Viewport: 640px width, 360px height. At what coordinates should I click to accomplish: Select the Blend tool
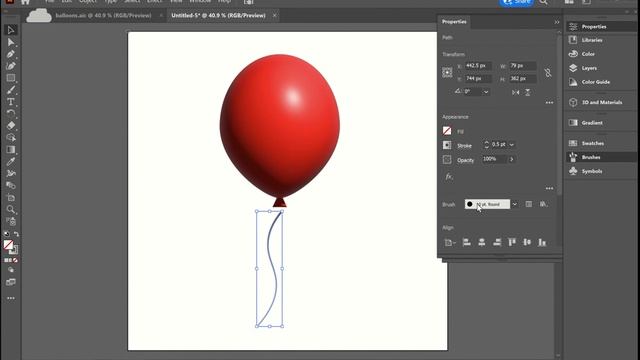point(11,185)
